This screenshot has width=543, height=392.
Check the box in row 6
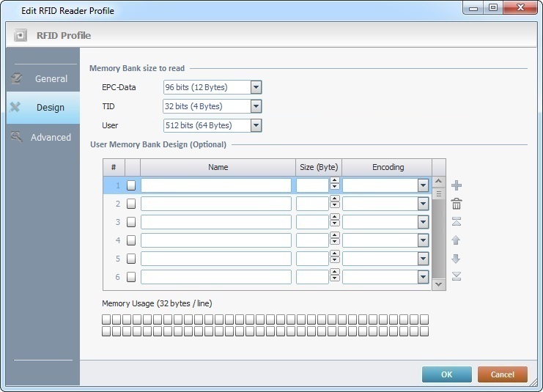[131, 277]
